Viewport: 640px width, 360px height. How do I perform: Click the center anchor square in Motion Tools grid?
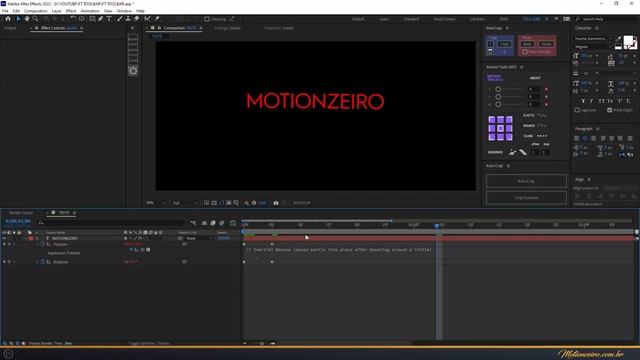pyautogui.click(x=500, y=128)
